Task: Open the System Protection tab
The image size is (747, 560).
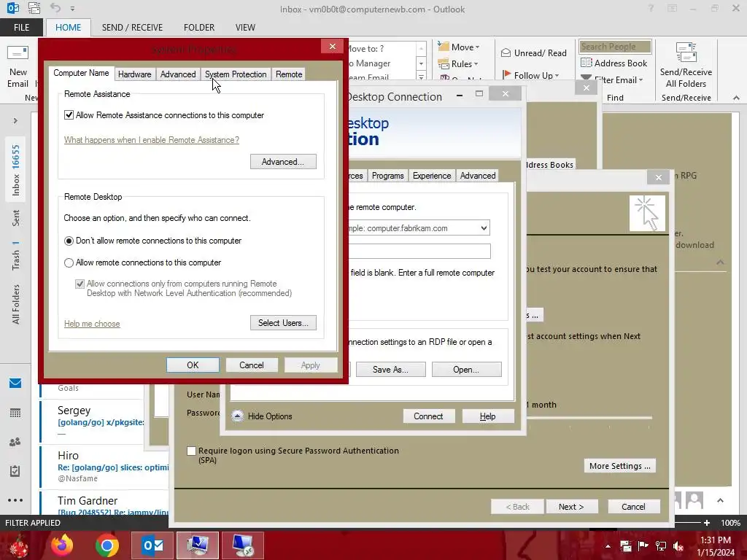Action: point(236,74)
